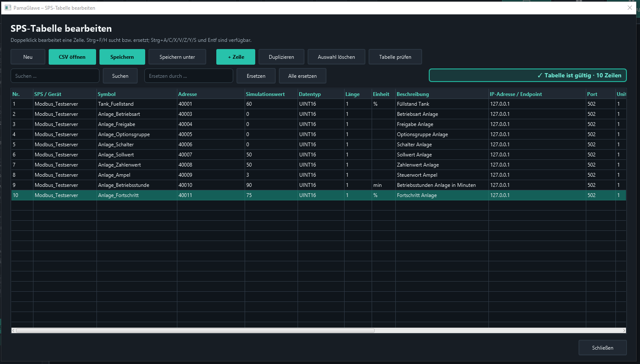Viewport: 640px width, 364px height.
Task: Select the Anlage_Freigabe cell
Action: (137, 124)
